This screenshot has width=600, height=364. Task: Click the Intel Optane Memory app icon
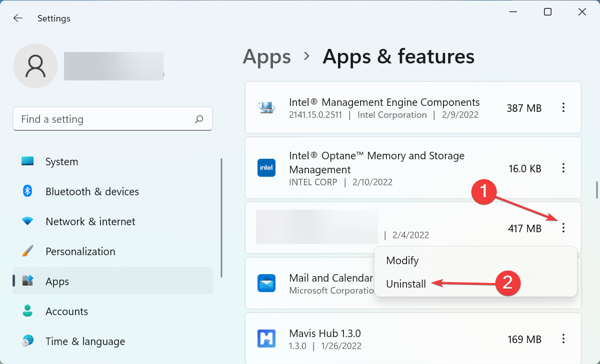[266, 168]
